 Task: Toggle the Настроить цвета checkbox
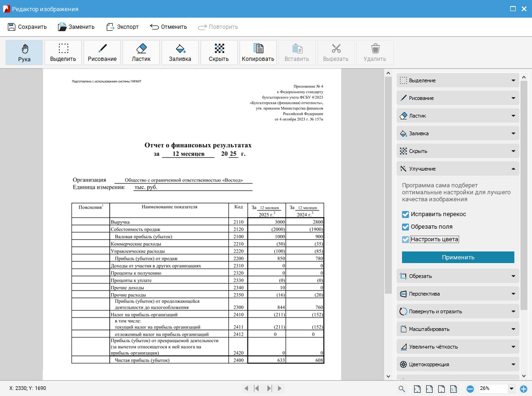pyautogui.click(x=405, y=240)
